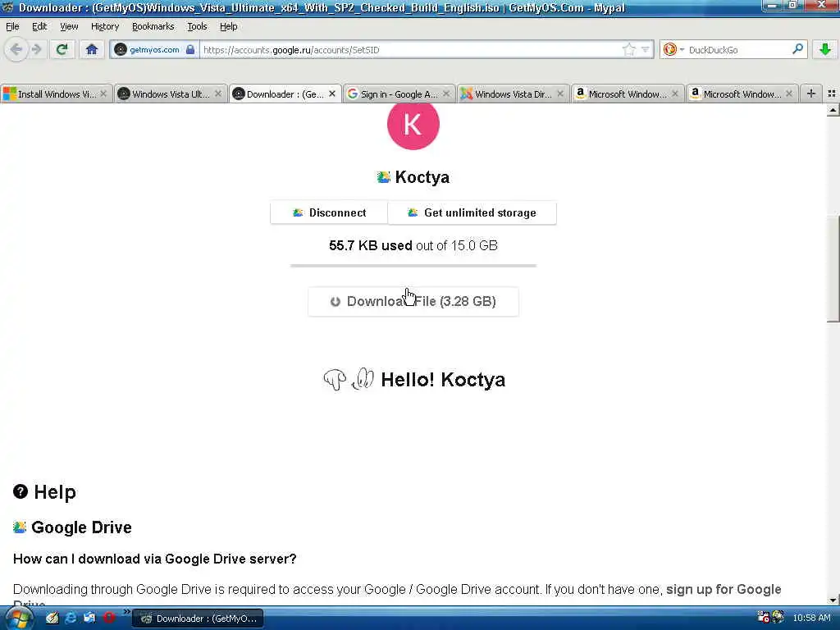Close the Install Windows Vi... tab
This screenshot has height=630, width=840.
[103, 94]
